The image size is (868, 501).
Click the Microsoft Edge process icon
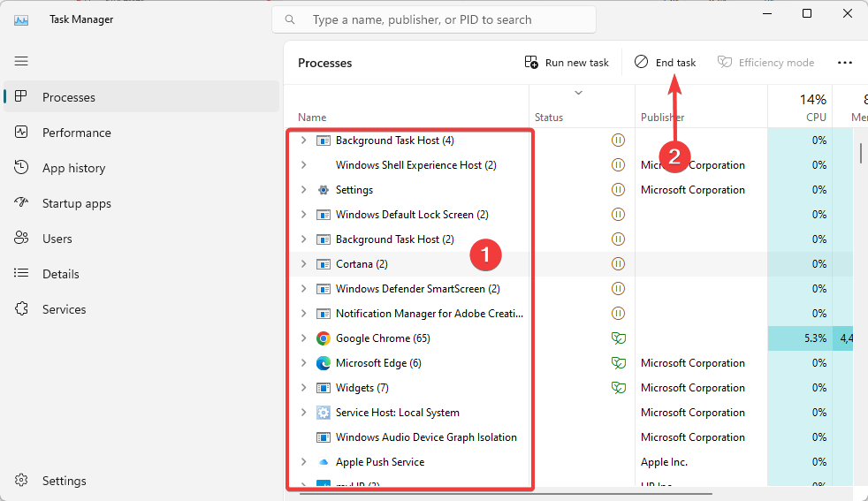[x=324, y=363]
